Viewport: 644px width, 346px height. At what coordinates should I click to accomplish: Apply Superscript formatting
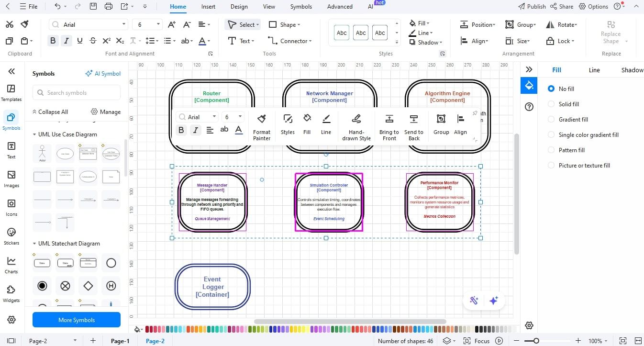107,41
